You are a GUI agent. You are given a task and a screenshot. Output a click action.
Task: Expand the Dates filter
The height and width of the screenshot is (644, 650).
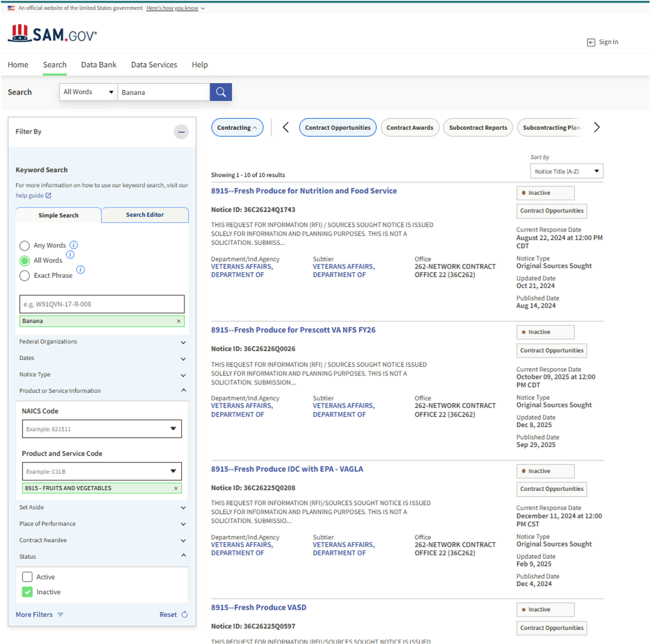click(x=102, y=358)
